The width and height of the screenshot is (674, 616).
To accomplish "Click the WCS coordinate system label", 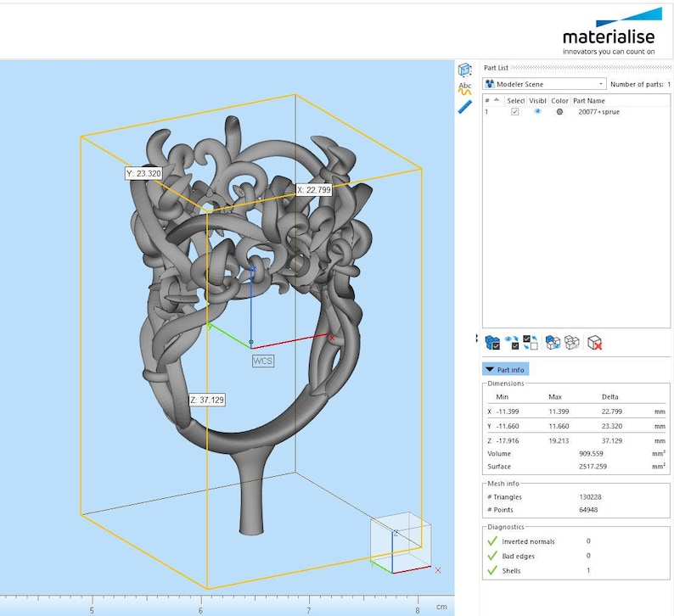I will (x=262, y=361).
